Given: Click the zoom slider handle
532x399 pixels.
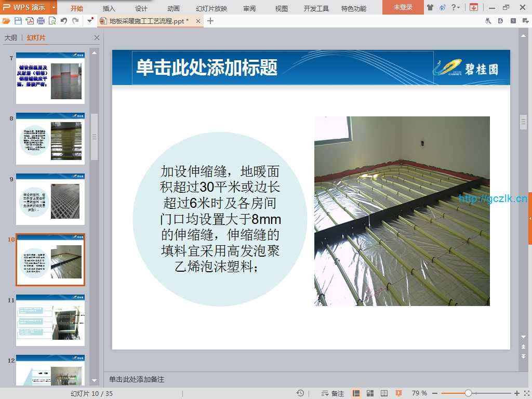Looking at the screenshot, I should pyautogui.click(x=468, y=393).
